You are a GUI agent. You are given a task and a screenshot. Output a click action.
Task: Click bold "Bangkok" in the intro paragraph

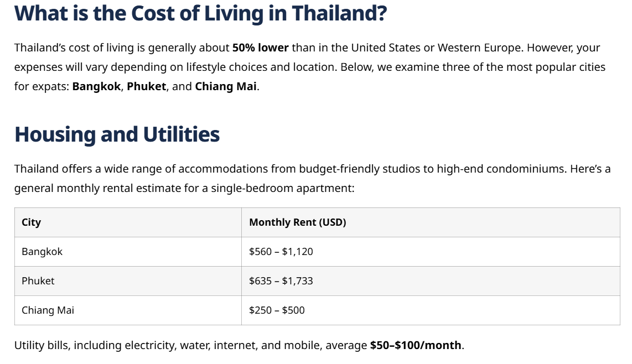(96, 87)
